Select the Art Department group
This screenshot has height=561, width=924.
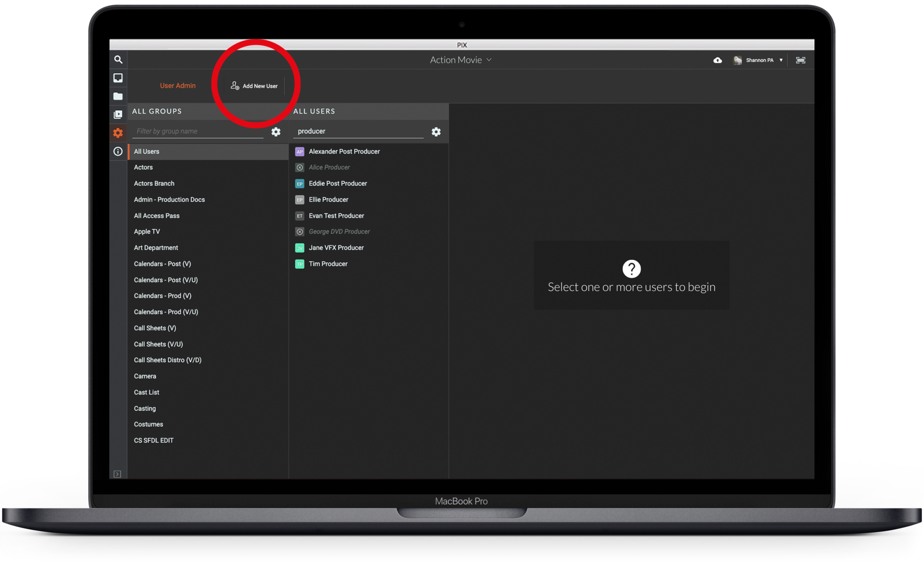[156, 248]
